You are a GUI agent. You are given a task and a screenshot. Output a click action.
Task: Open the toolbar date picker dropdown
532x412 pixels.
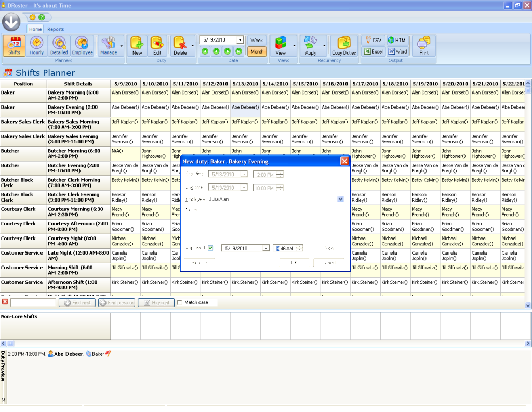(x=240, y=40)
